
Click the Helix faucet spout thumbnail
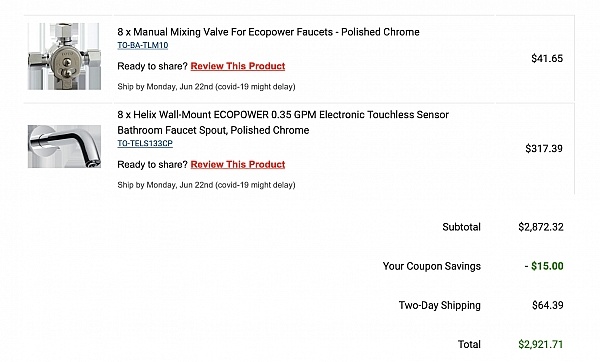click(x=64, y=146)
